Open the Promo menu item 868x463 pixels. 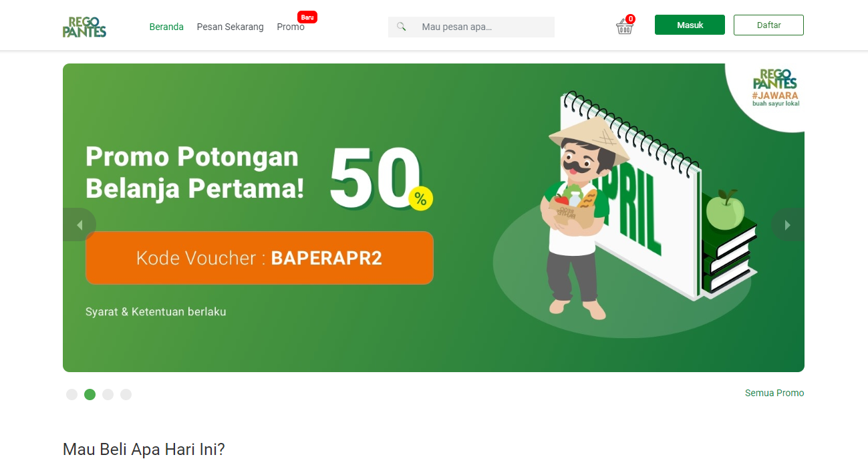(291, 27)
